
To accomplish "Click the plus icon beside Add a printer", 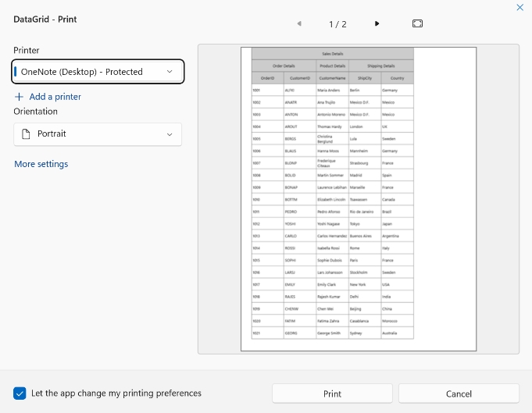I will pyautogui.click(x=19, y=97).
